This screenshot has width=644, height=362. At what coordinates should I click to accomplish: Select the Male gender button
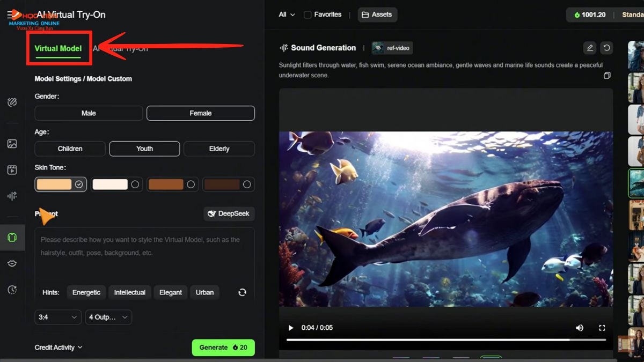click(89, 113)
